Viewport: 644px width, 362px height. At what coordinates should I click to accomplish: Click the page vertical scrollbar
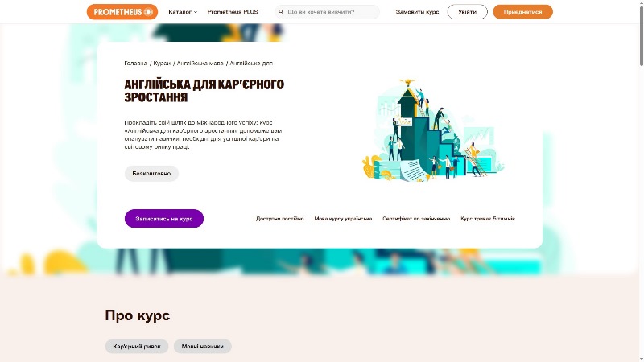point(641,181)
